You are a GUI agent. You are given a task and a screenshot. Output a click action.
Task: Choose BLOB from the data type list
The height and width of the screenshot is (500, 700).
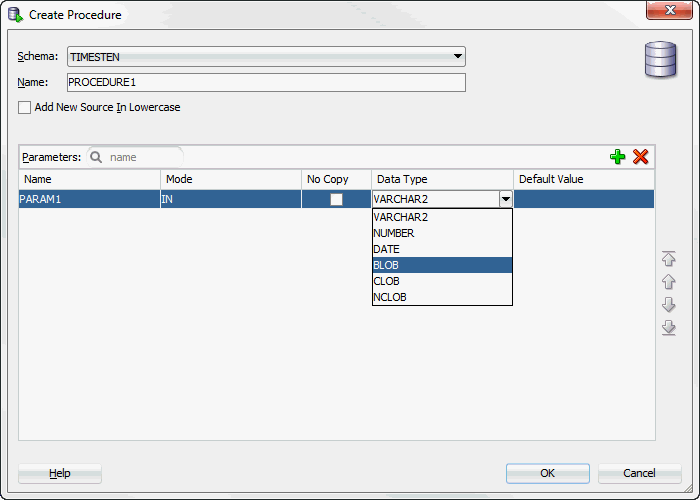pos(442,265)
